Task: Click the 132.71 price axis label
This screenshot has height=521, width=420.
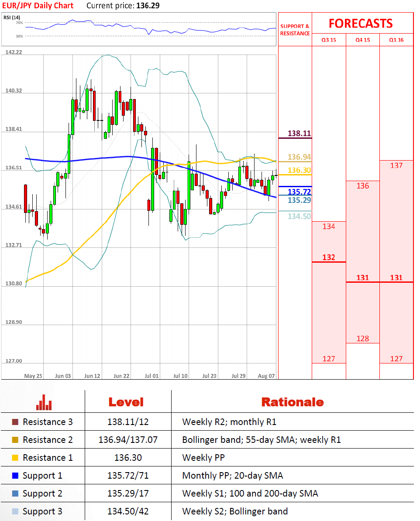Action: (x=14, y=245)
